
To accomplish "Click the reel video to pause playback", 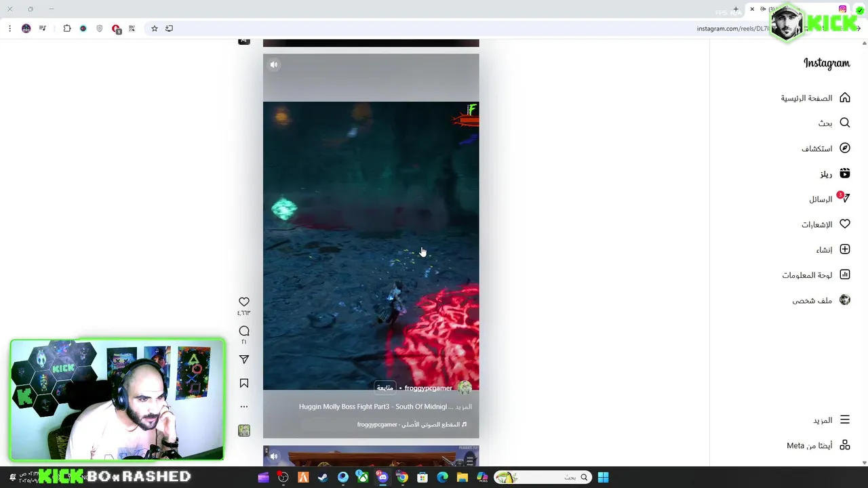I will coord(371,245).
